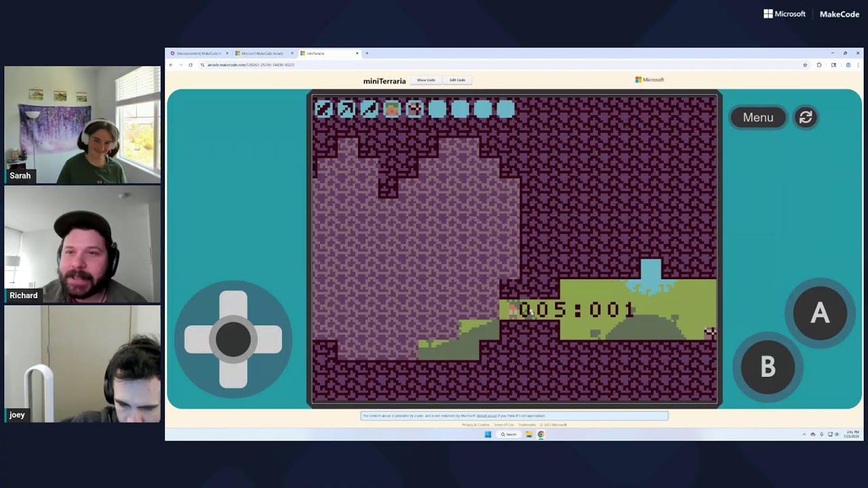The image size is (868, 488).
Task: Open the Privacy & Cookies link
Action: pyautogui.click(x=475, y=425)
